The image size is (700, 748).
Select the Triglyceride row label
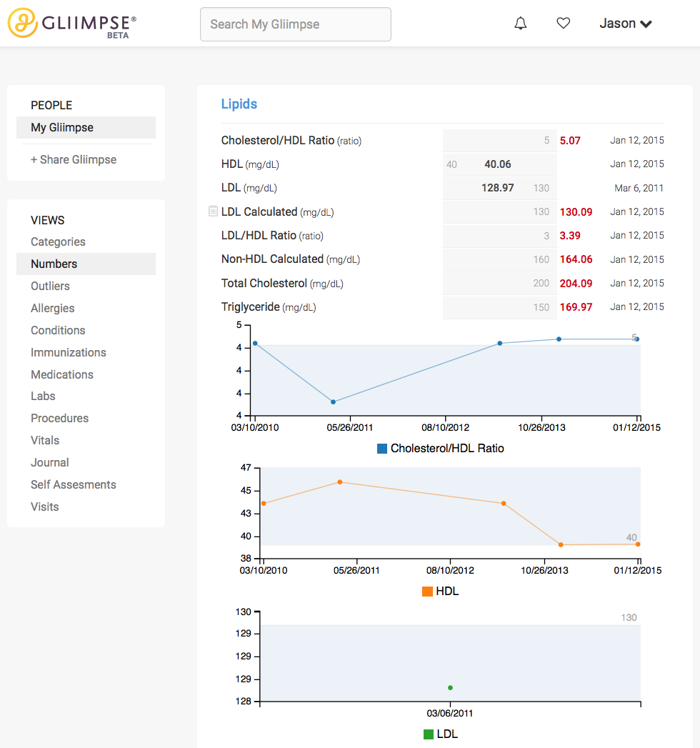[x=269, y=306]
